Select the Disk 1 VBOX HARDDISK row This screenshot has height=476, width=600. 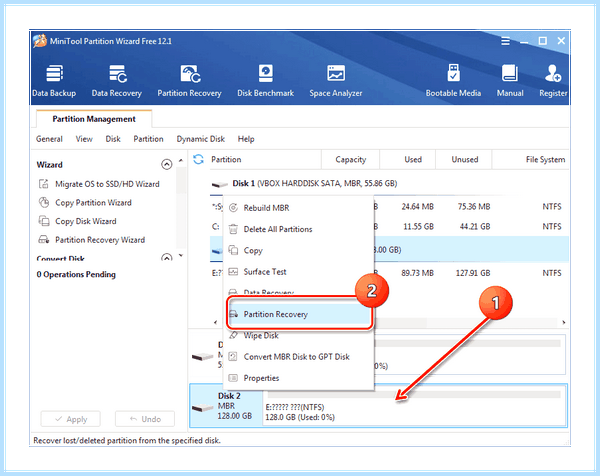click(389, 184)
